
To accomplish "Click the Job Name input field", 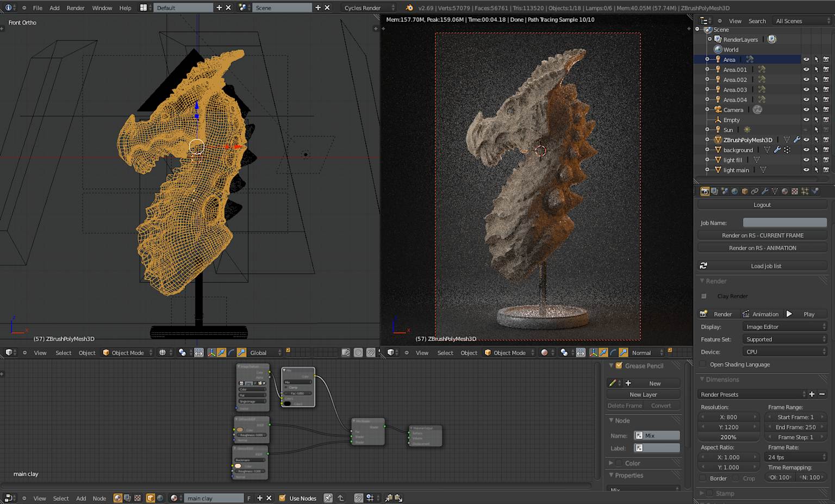I will [784, 222].
